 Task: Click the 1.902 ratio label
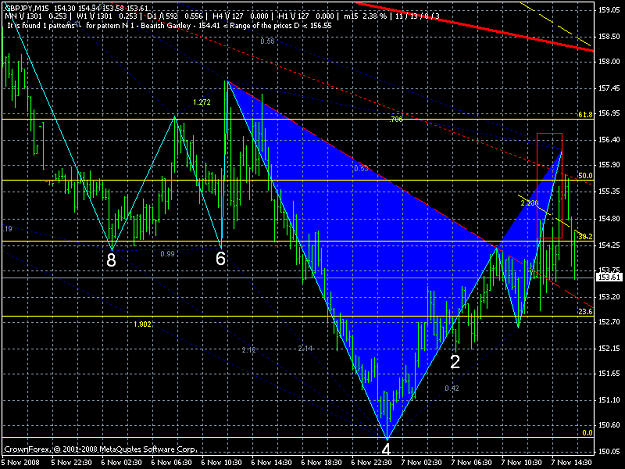pyautogui.click(x=143, y=324)
